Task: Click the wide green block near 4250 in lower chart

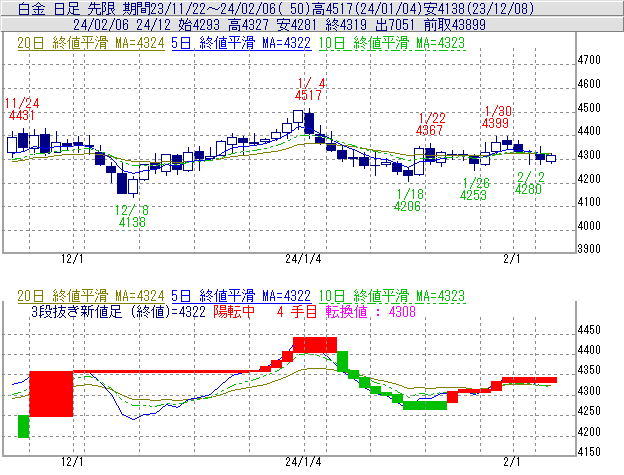Action: 425,405
